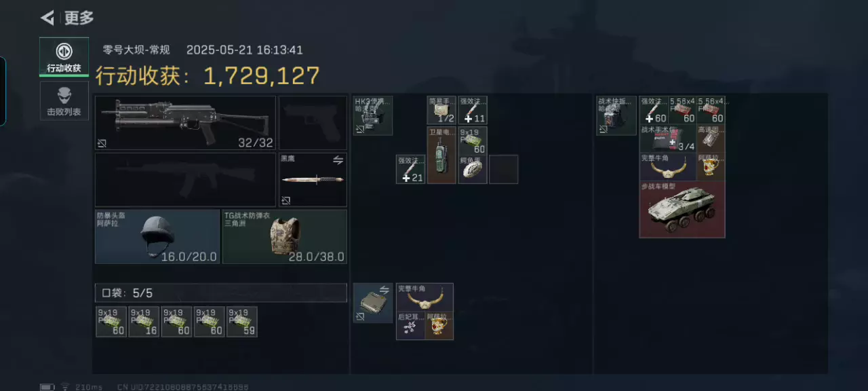This screenshot has width=868, height=391.
Task: Click the 步战车模型 armored vehicle model
Action: pyautogui.click(x=682, y=209)
